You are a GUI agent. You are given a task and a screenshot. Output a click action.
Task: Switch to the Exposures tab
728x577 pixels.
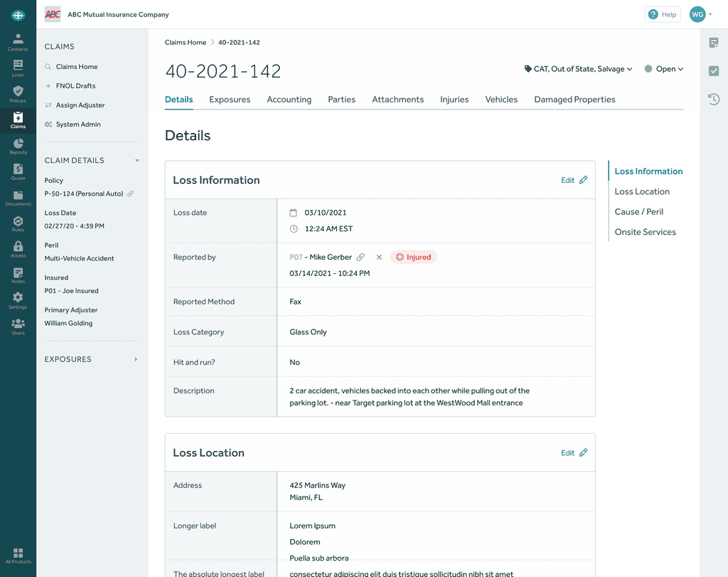coord(230,100)
